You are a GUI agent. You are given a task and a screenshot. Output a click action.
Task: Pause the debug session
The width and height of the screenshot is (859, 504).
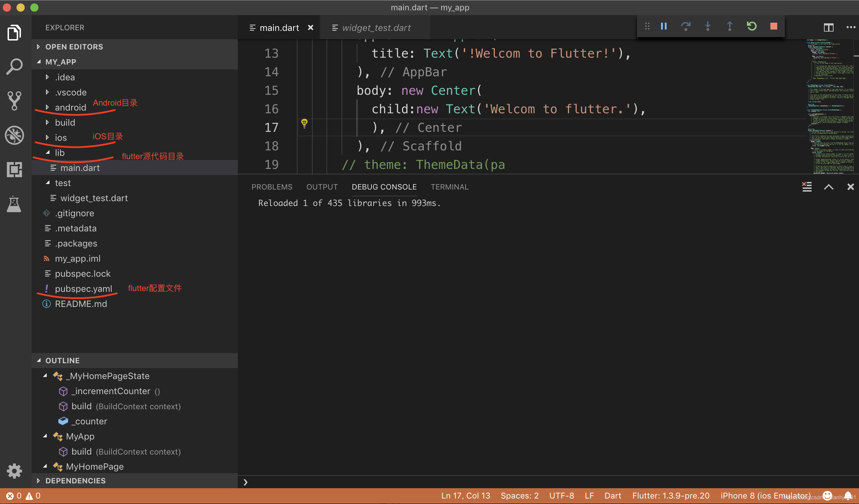click(x=664, y=26)
